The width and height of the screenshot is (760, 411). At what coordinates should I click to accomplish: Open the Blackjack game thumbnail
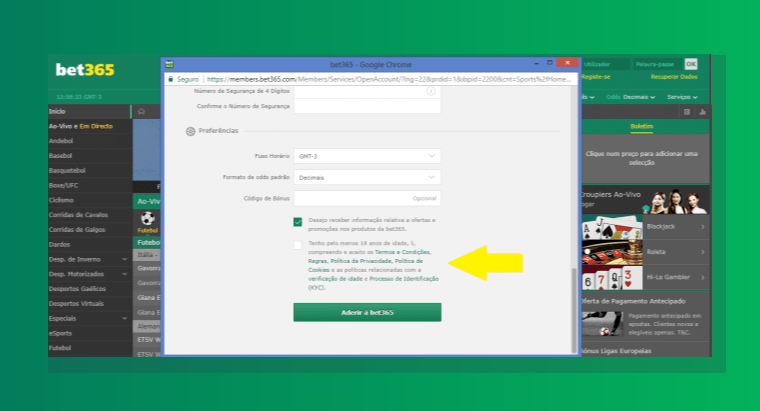pyautogui.click(x=612, y=227)
